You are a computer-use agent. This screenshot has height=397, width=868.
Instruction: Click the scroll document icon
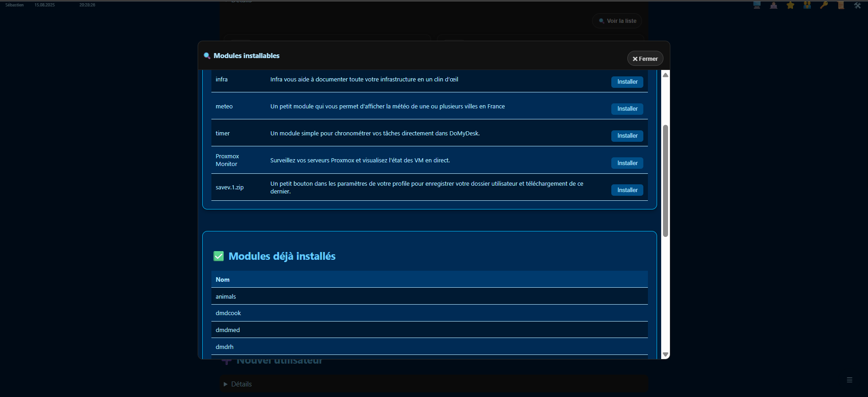pyautogui.click(x=841, y=5)
